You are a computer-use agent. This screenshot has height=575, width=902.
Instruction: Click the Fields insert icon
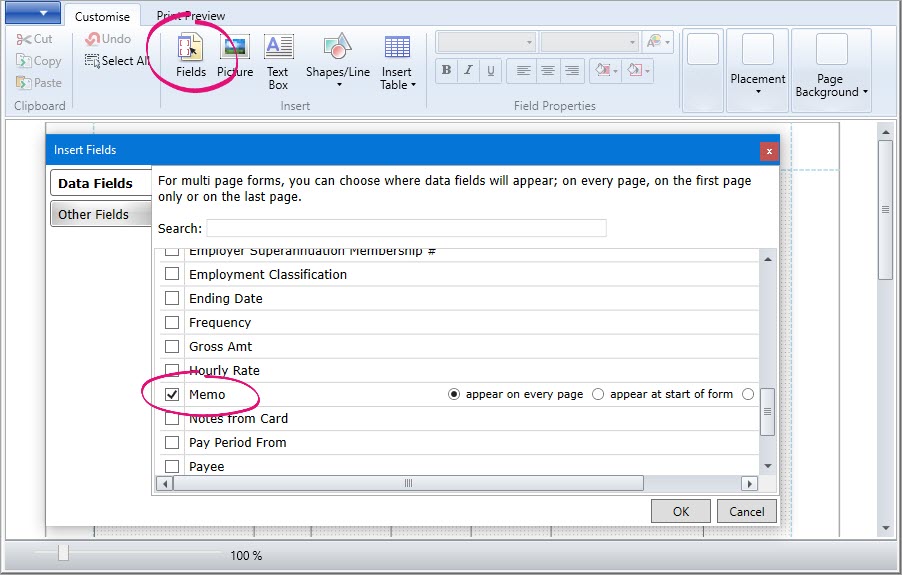pyautogui.click(x=190, y=56)
